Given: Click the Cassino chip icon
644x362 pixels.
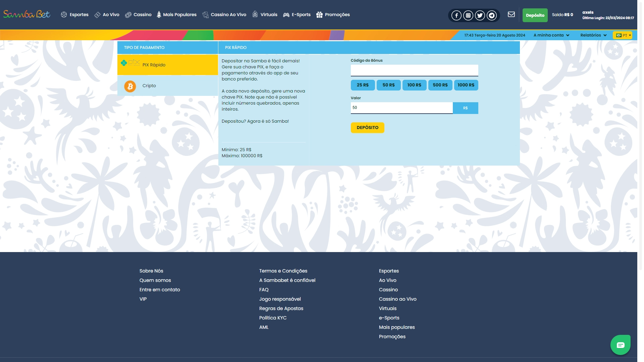Looking at the screenshot, I should (128, 15).
